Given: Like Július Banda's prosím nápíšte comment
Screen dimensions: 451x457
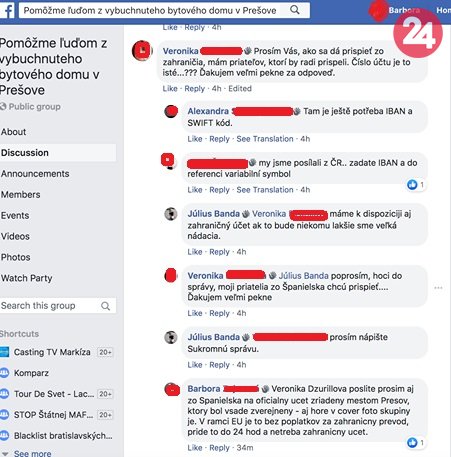Looking at the screenshot, I should [x=195, y=365].
